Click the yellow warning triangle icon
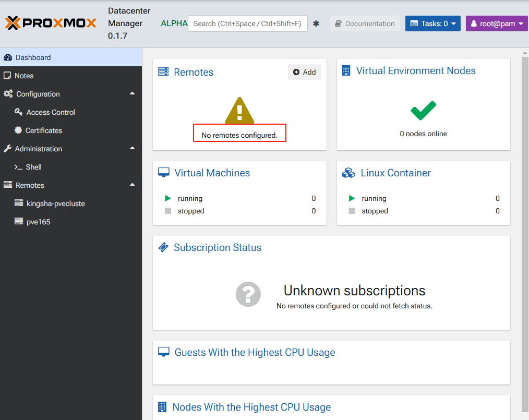This screenshot has height=420, width=529. pyautogui.click(x=239, y=111)
